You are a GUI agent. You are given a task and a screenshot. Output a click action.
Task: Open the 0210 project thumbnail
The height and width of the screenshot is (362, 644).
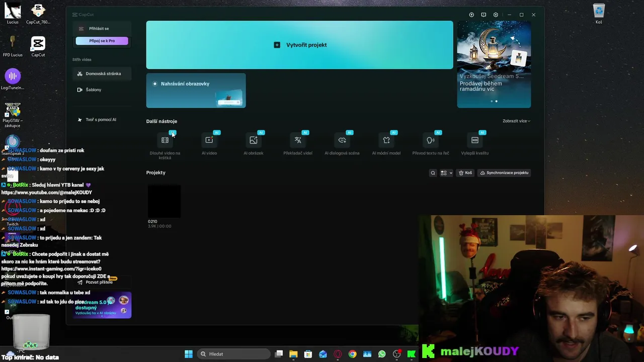click(x=164, y=201)
